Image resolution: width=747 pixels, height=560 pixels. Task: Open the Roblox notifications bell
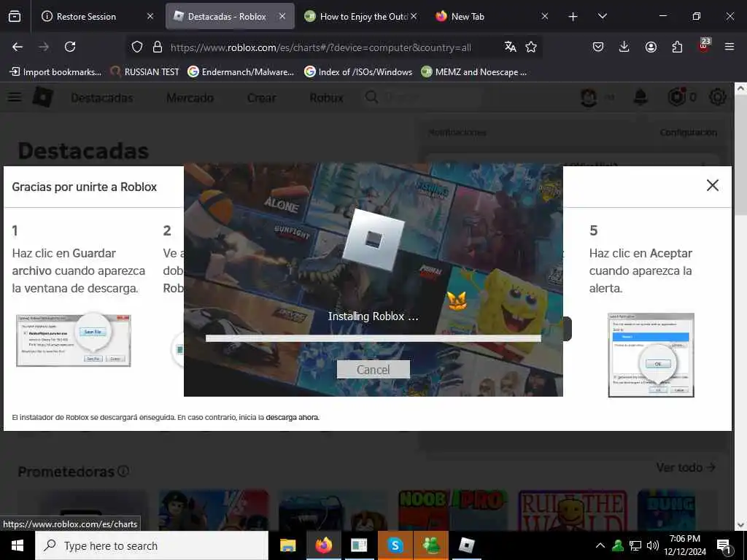tap(640, 97)
